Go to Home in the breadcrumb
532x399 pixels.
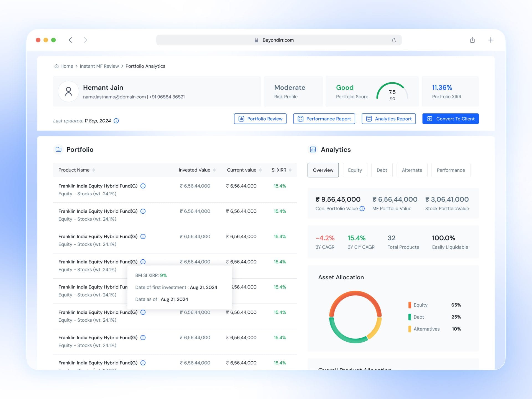pyautogui.click(x=67, y=66)
